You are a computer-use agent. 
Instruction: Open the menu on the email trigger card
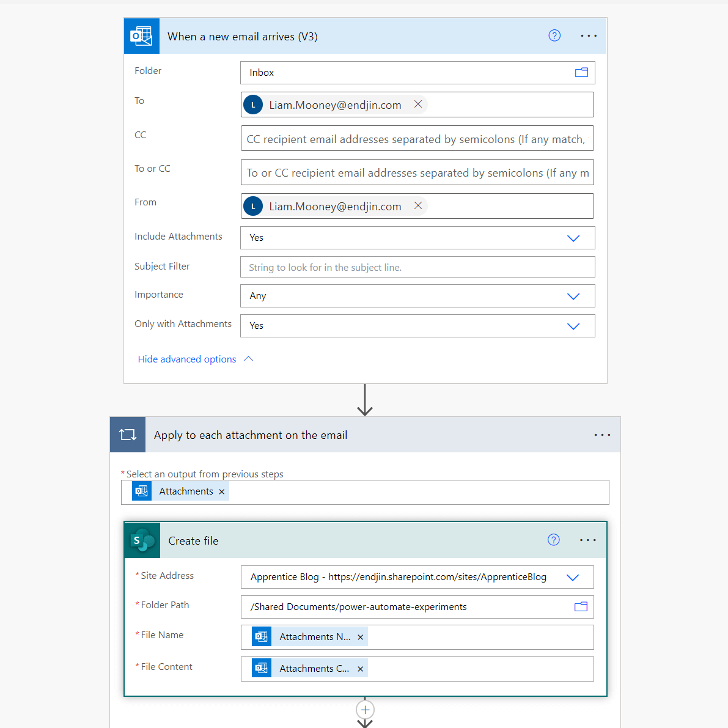point(588,35)
